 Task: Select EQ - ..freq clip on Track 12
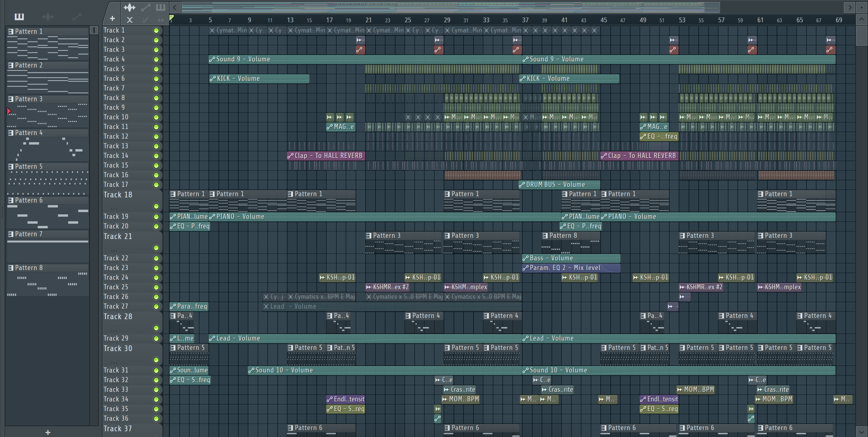point(659,137)
